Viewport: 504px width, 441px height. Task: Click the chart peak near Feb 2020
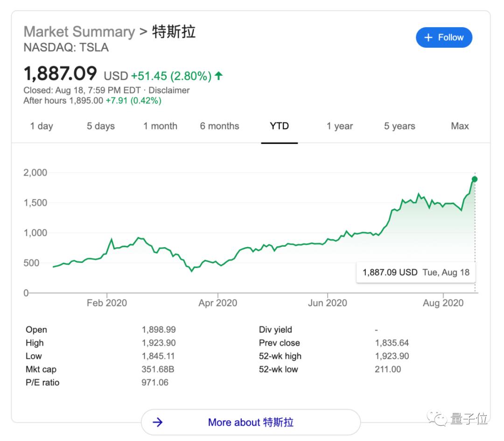(111, 240)
